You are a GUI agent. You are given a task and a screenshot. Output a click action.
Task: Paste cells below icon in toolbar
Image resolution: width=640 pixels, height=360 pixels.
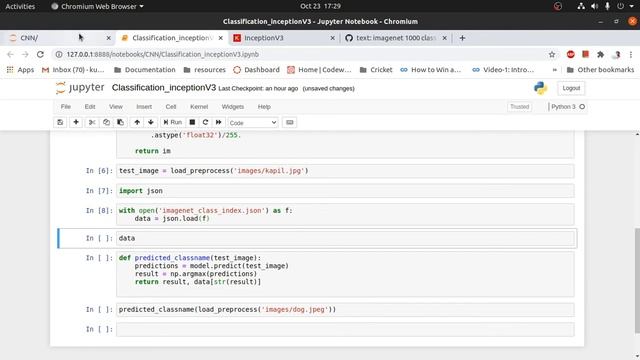[x=120, y=122]
